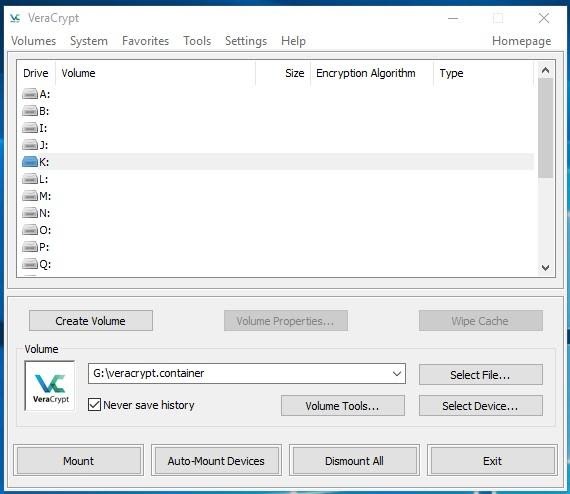Open the Homepage link
570x494 pixels.
(x=521, y=41)
